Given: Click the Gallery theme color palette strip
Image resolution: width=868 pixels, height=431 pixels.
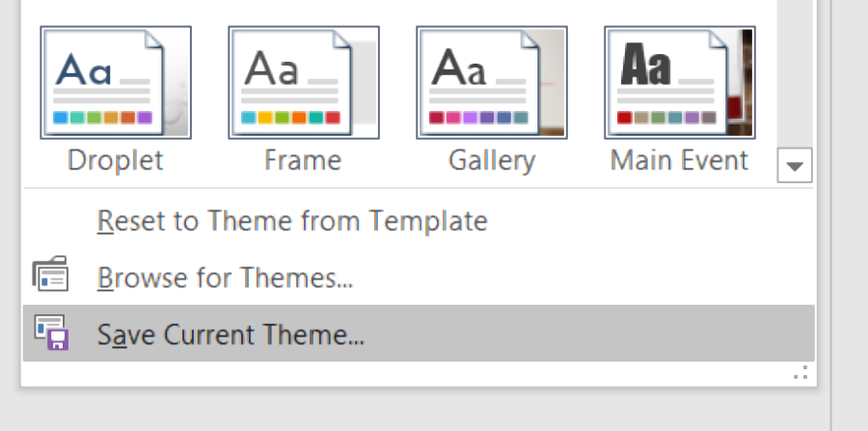Looking at the screenshot, I should (x=478, y=118).
